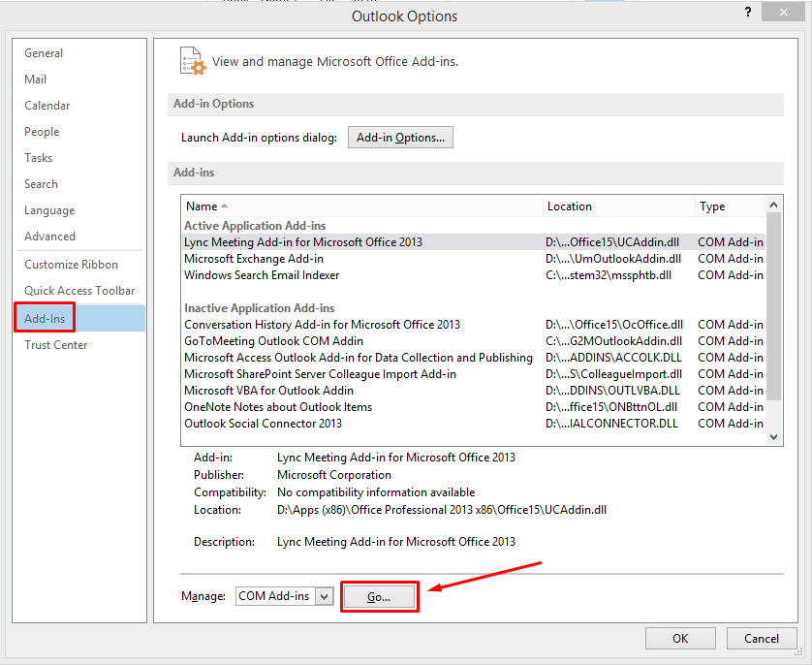Click the Go button next to Manage

click(x=379, y=596)
